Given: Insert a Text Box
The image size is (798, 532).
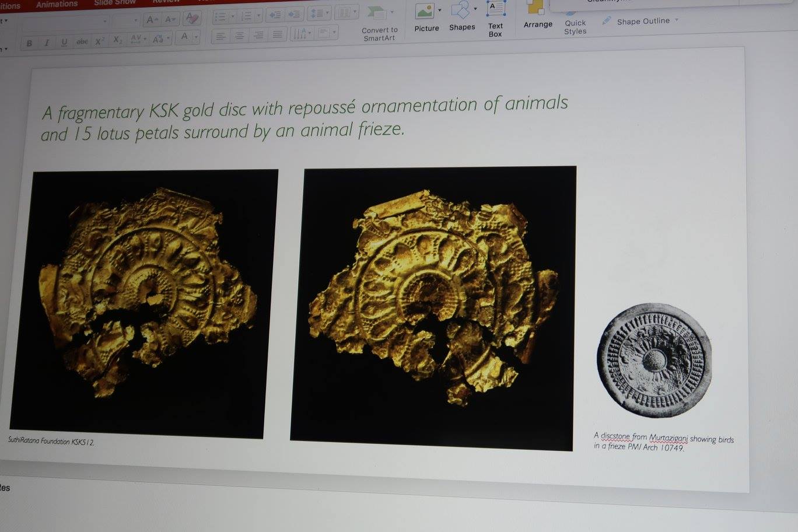Looking at the screenshot, I should pos(495,17).
